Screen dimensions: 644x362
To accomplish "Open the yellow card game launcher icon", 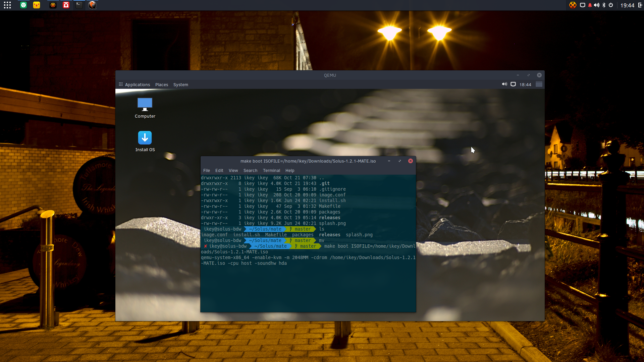I will 37,5.
